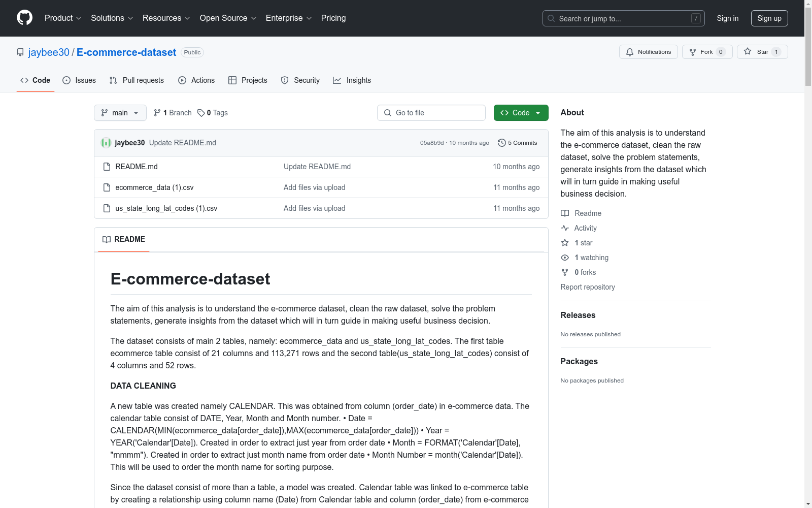The image size is (812, 508).
Task: Click the Readme book icon in About
Action: [x=565, y=213]
